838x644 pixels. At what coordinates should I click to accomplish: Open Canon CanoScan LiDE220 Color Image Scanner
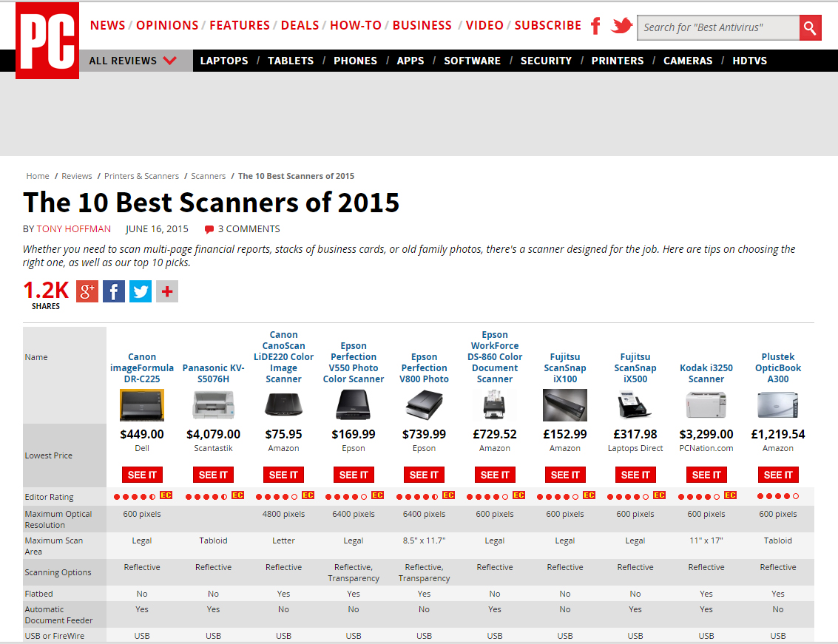283,356
